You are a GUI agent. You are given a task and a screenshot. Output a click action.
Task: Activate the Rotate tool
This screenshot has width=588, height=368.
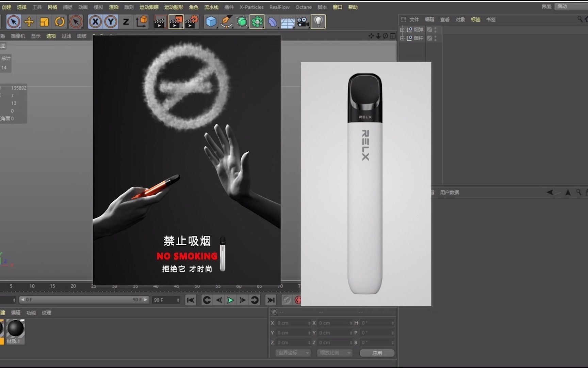coord(60,22)
